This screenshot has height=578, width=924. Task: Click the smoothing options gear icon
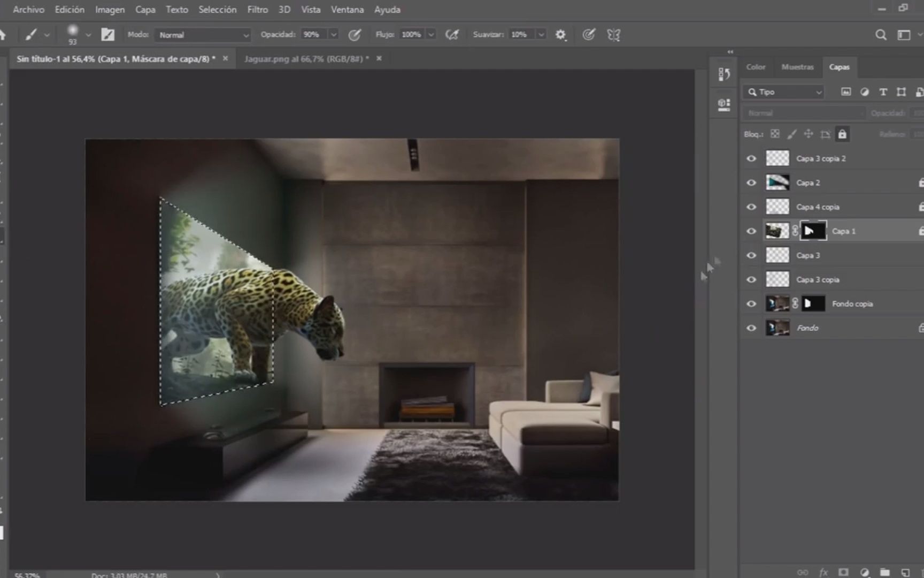(560, 35)
